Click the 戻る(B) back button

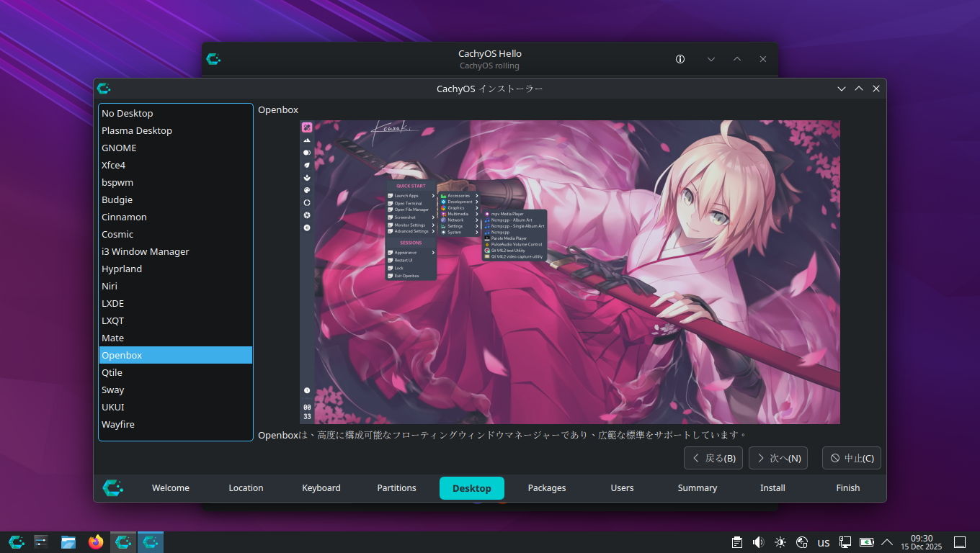tap(713, 458)
